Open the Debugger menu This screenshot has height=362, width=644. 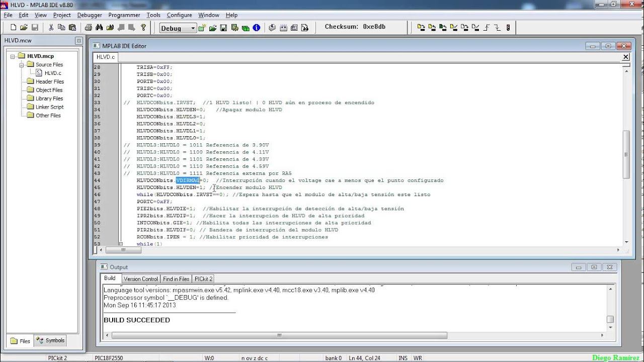point(90,15)
